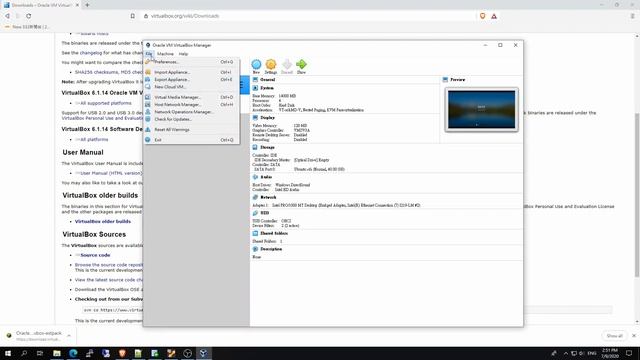Image resolution: width=640 pixels, height=360 pixels.
Task: Click the Preview panel icon
Action: click(x=445, y=80)
